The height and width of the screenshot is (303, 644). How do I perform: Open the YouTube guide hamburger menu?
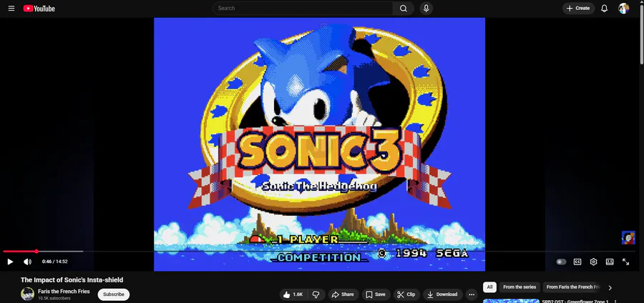[11, 8]
